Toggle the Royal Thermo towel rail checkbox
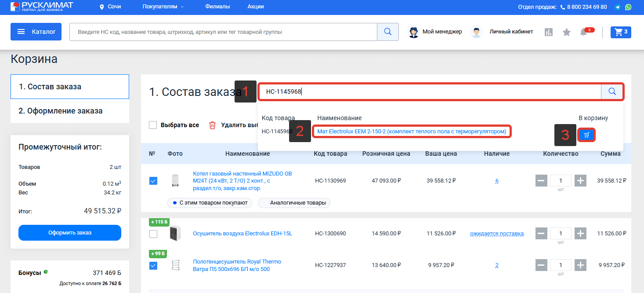This screenshot has width=644, height=293. pos(153,265)
